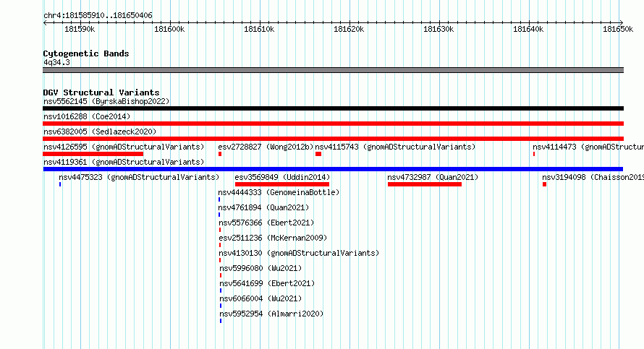Image resolution: width=644 pixels, height=349 pixels.
Task: Click the red marker under nsv5576366
Action: 220,230
